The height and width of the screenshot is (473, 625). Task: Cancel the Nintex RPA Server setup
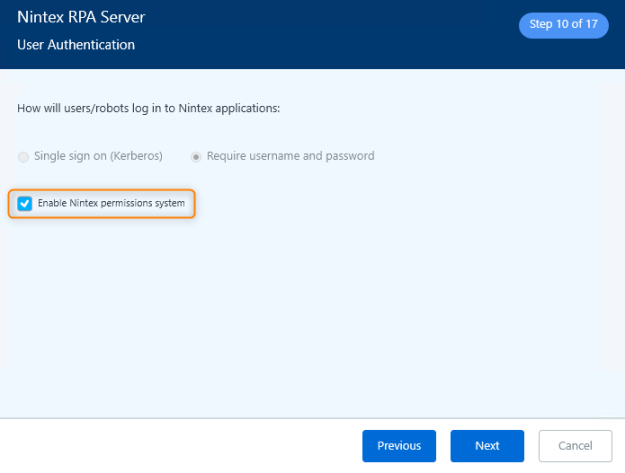(575, 446)
